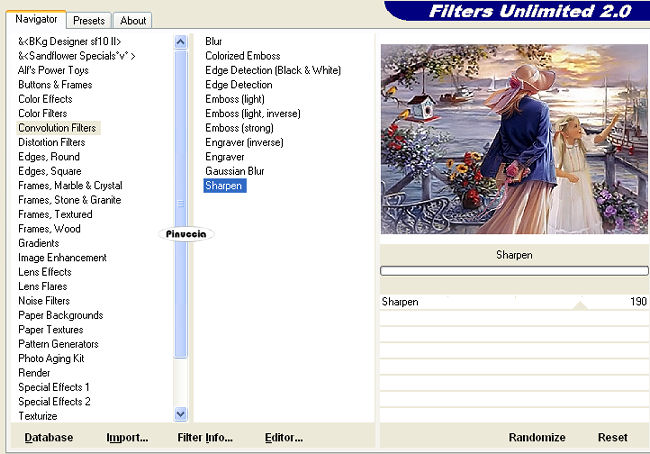Select the Special Effects 1 category

[x=54, y=387]
